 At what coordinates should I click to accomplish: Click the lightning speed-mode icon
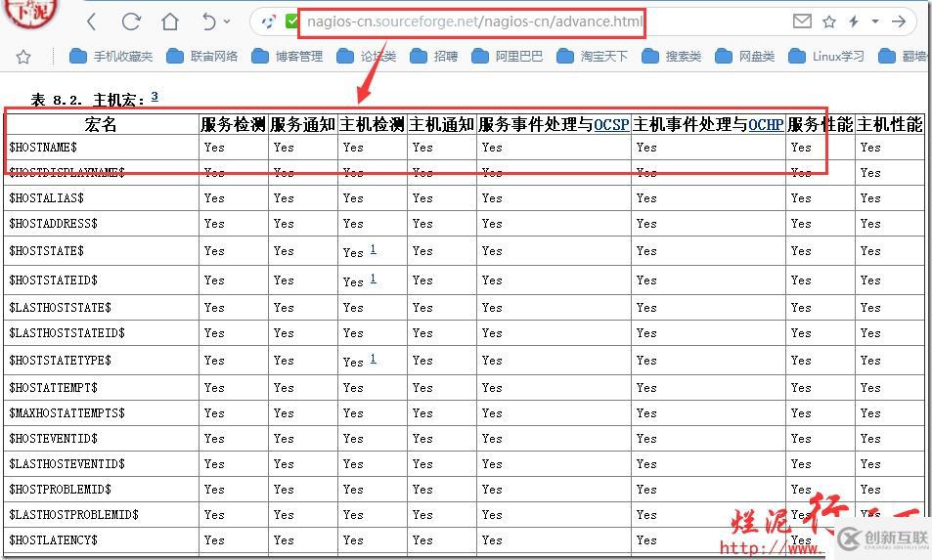point(854,22)
